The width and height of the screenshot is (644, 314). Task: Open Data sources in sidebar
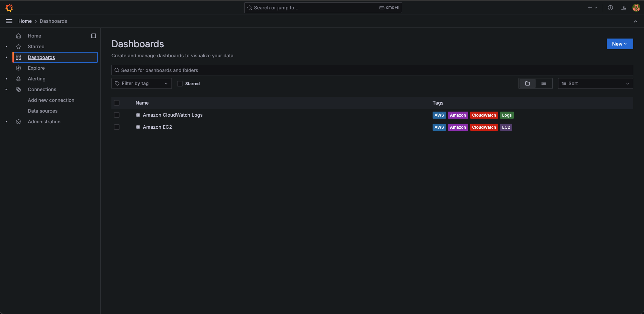(43, 111)
